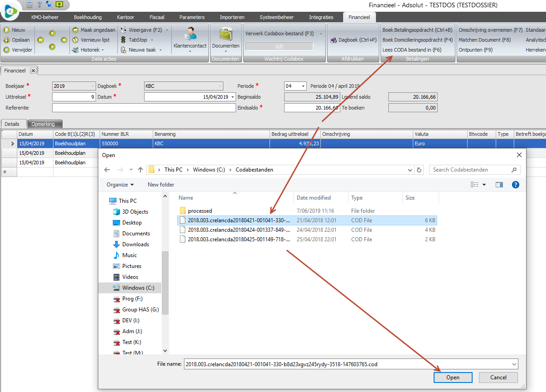The height and width of the screenshot is (392, 546).
Task: Click the Open button in dialog
Action: (453, 378)
